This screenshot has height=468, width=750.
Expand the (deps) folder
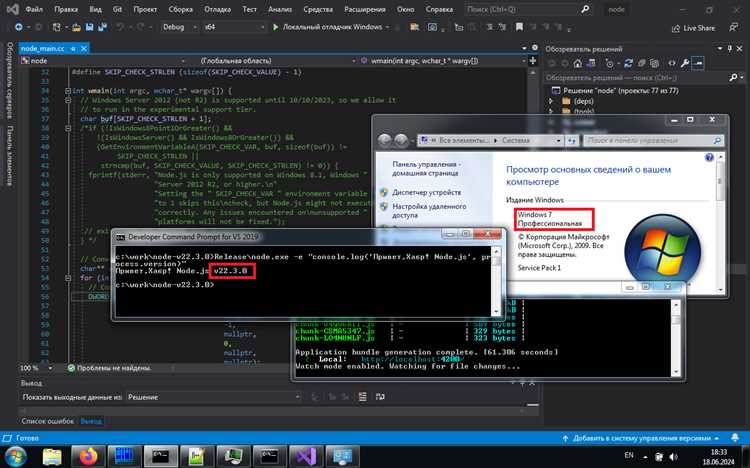coord(551,101)
